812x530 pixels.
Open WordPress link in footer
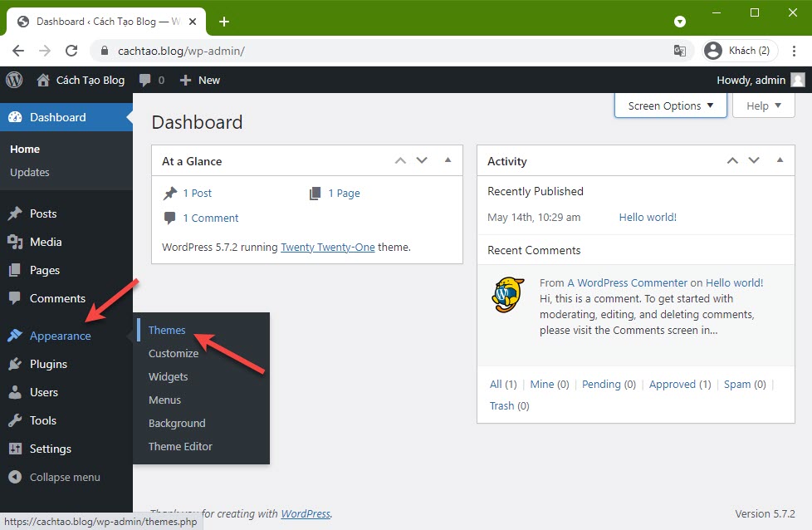pos(306,514)
